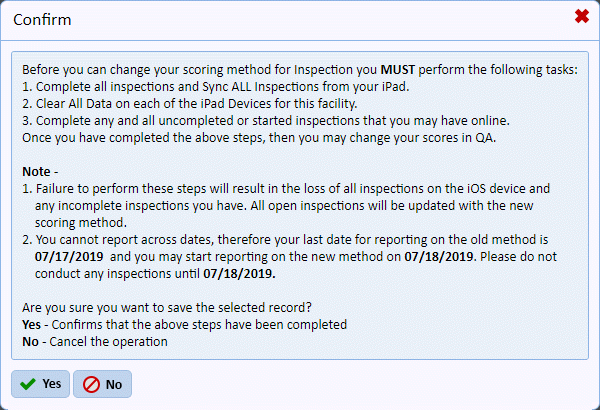Viewport: 600px width, 410px height.
Task: Click 'Are you sure you want to save' question
Action: click(167, 307)
